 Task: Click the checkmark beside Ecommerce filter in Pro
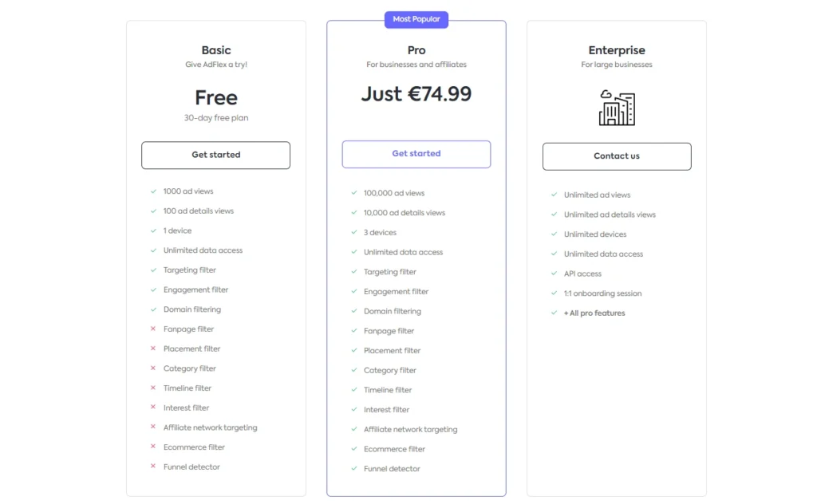(356, 449)
